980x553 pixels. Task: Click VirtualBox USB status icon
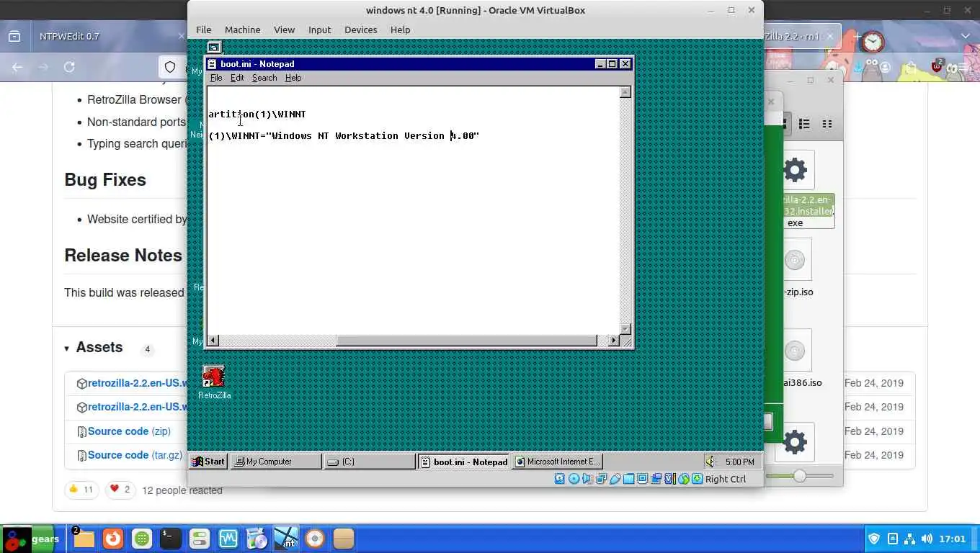pos(615,479)
